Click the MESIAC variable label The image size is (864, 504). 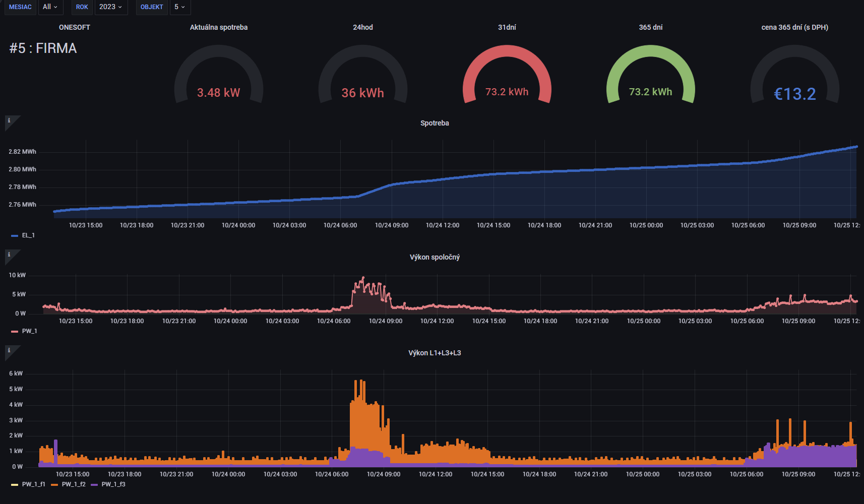pyautogui.click(x=20, y=7)
